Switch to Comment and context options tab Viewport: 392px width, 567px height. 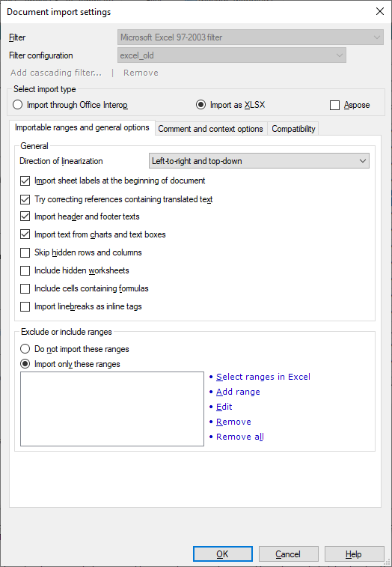click(211, 129)
